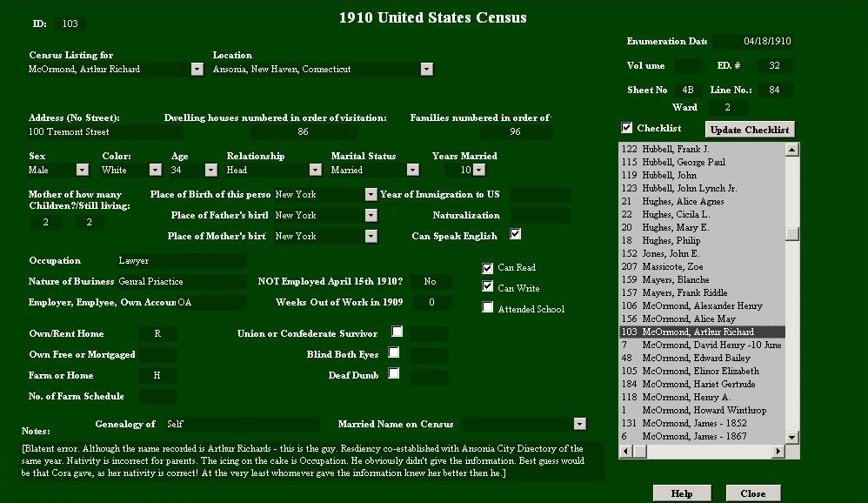Click the Ward field
The width and height of the screenshot is (868, 503).
pos(727,107)
